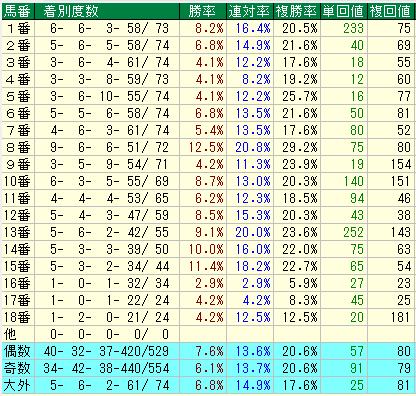Select the 4番 row label
Screen dimensions: 416x396
pos(18,80)
